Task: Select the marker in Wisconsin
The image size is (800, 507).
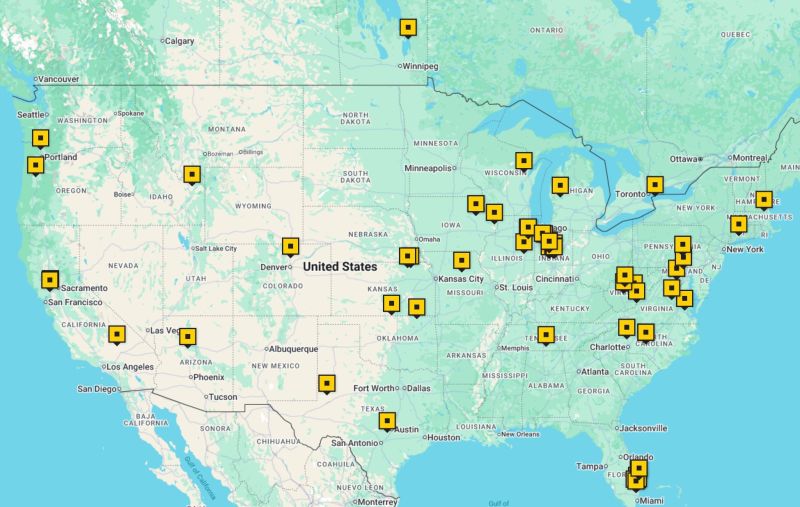Action: (523, 160)
